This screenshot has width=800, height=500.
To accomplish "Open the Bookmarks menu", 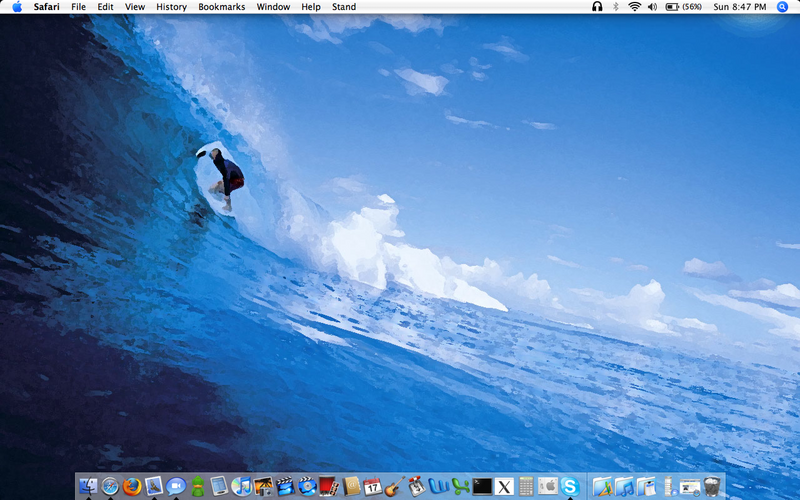I will pyautogui.click(x=220, y=7).
